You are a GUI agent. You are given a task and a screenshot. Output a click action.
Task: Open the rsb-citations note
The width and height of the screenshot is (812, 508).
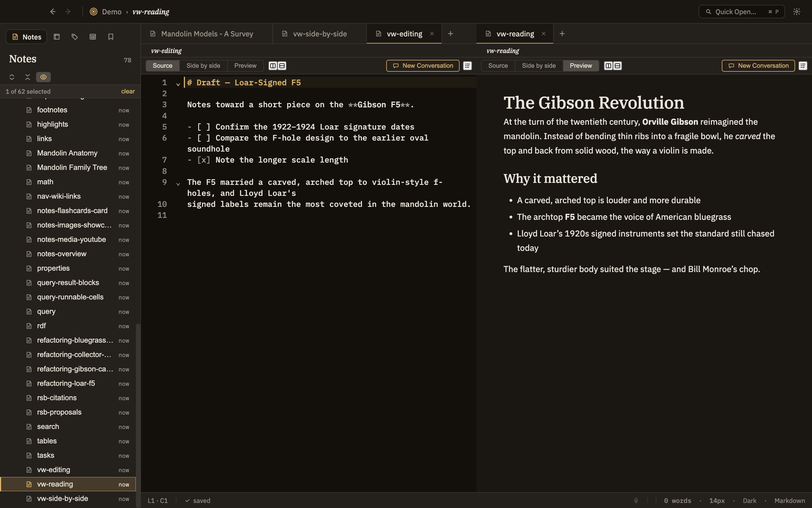tap(68, 398)
